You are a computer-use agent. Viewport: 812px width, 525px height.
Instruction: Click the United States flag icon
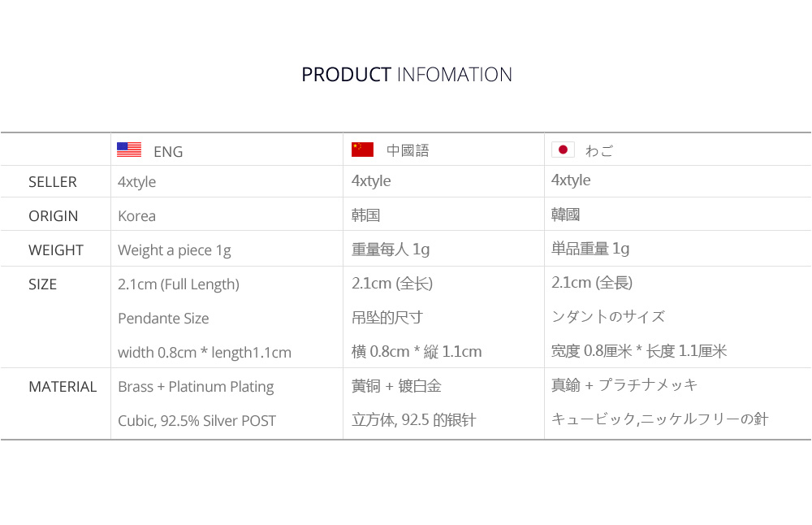129,150
